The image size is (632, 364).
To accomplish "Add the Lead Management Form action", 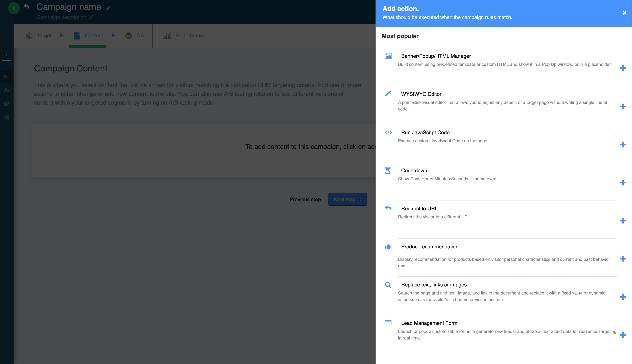I will pyautogui.click(x=623, y=335).
